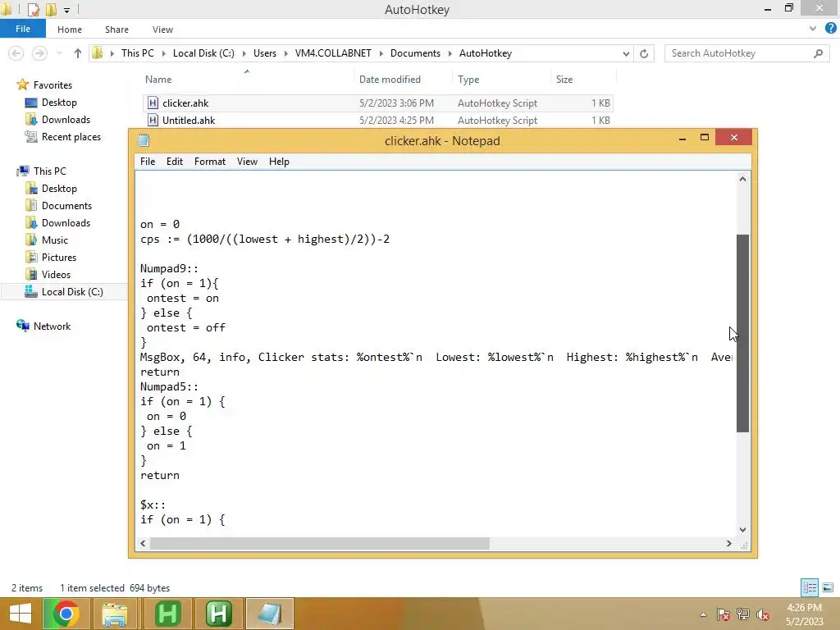
Task: Open Notepad's View menu
Action: pos(247,162)
